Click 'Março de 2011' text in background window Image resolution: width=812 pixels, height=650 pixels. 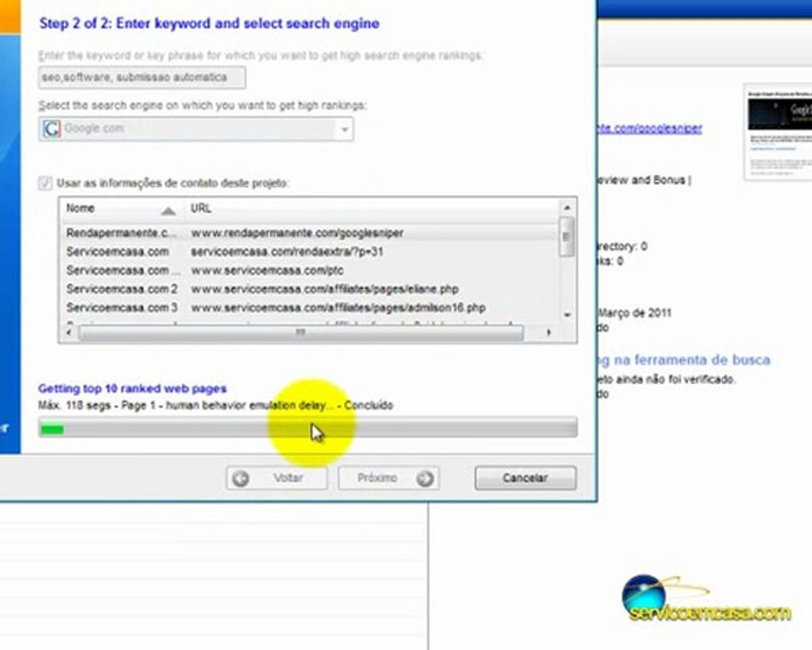pyautogui.click(x=635, y=313)
